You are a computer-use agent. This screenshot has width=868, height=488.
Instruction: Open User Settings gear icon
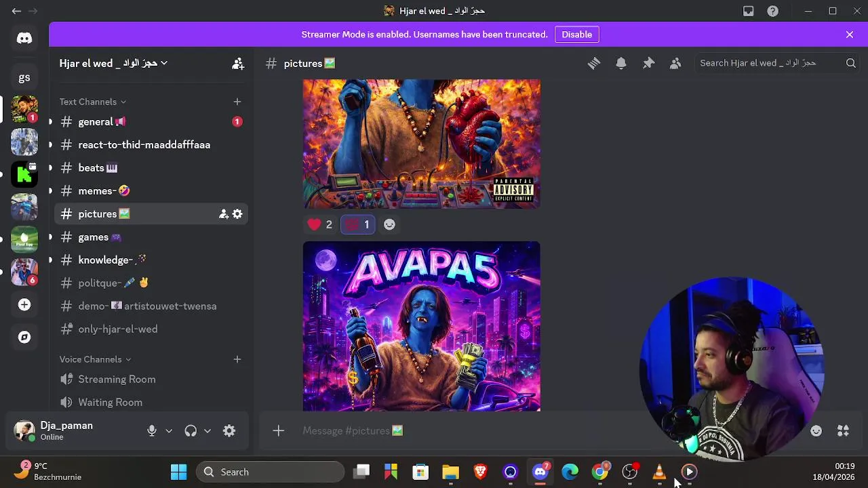pyautogui.click(x=229, y=431)
